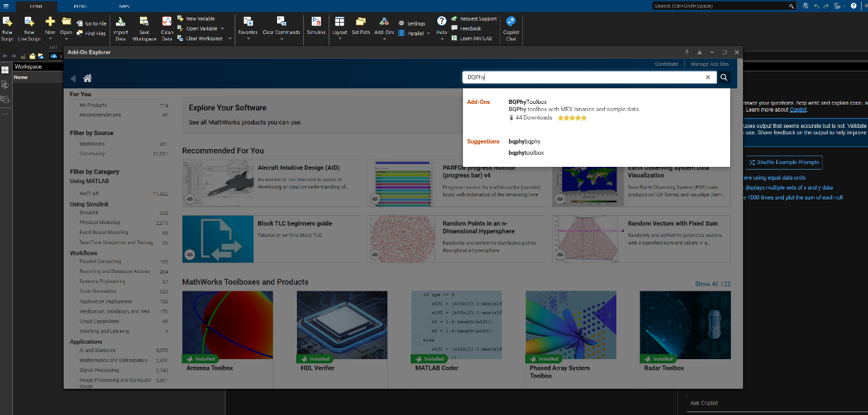Expand the Open Variable dropdown
This screenshot has height=415, width=868.
[x=221, y=29]
